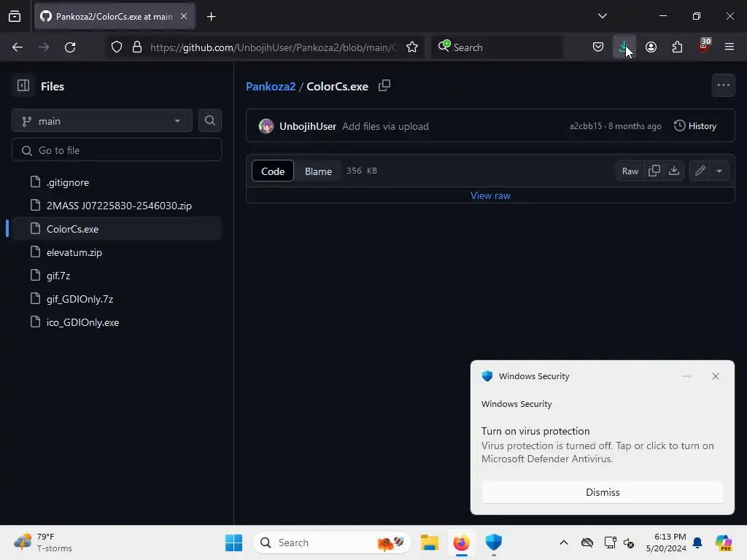Screen dimensions: 747x560
Task: Open 2MASS J07225830-2546030.zip file
Action: (119, 206)
